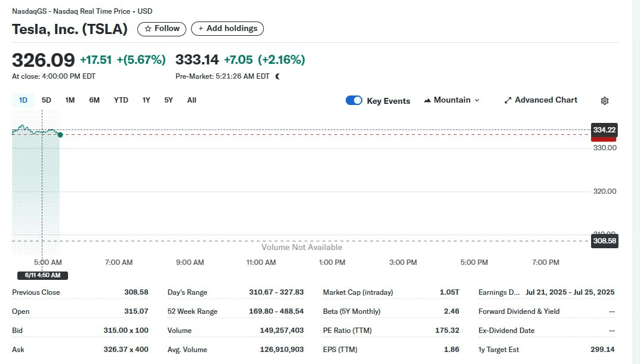Click the Previous Close value 308.58
Viewport: 640px width, 364px height.
pos(136,292)
